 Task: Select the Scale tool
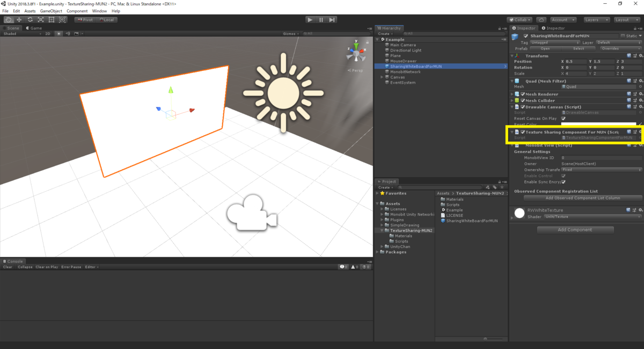coord(41,19)
